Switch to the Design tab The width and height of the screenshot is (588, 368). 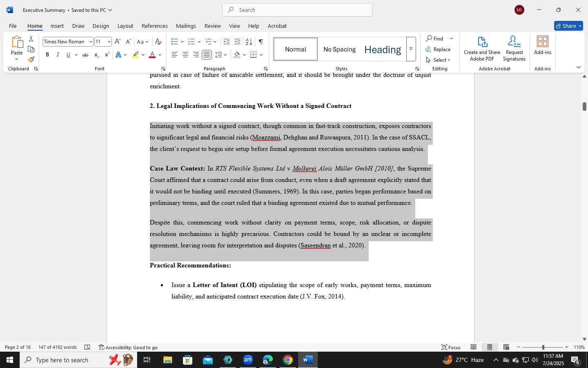[101, 26]
